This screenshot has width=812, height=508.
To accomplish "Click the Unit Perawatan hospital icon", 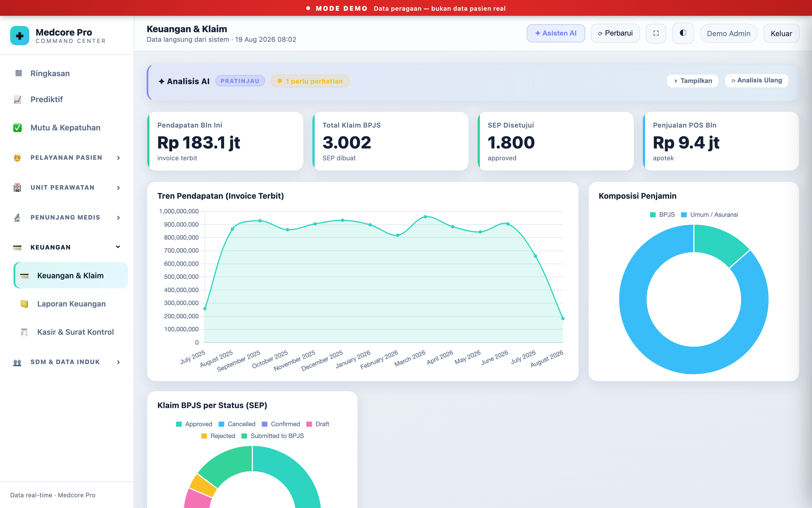I will (x=17, y=187).
